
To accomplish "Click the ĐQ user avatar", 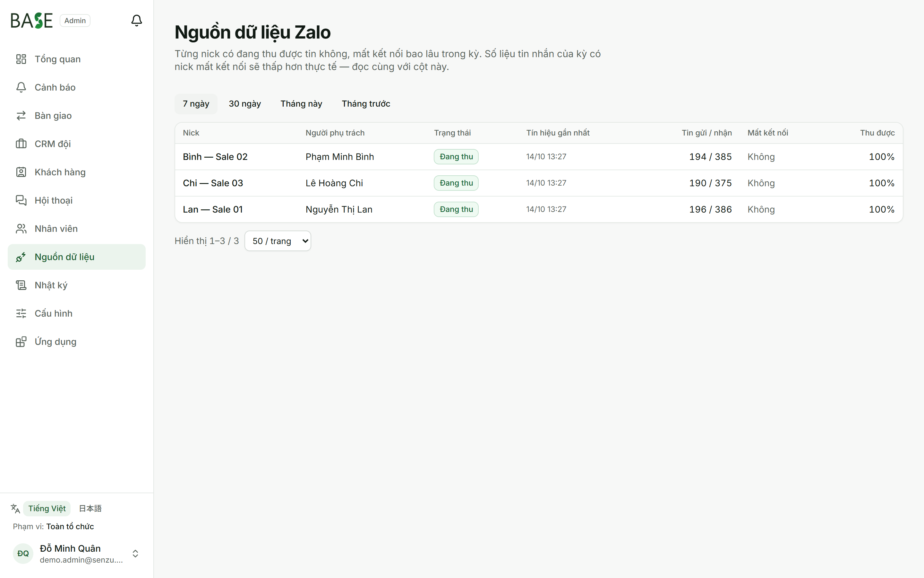I will [23, 554].
